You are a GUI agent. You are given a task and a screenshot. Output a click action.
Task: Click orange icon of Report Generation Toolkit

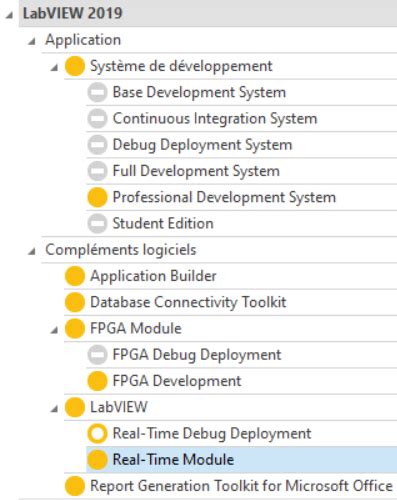click(x=75, y=486)
